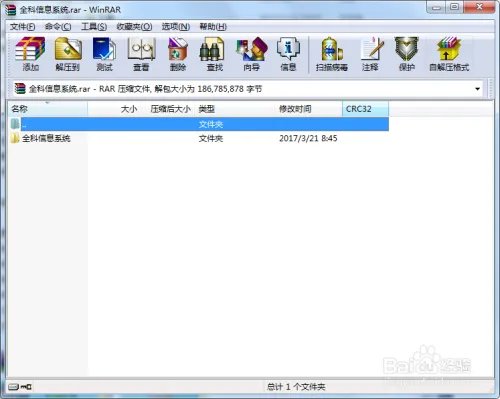
Task: Maximize the WinRAR window
Action: coord(455,7)
